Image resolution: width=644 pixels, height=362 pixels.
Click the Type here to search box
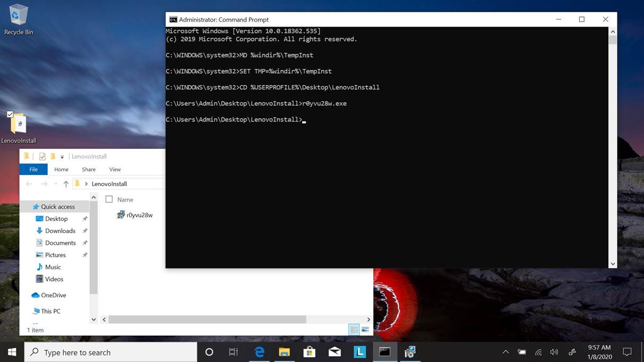click(x=110, y=352)
